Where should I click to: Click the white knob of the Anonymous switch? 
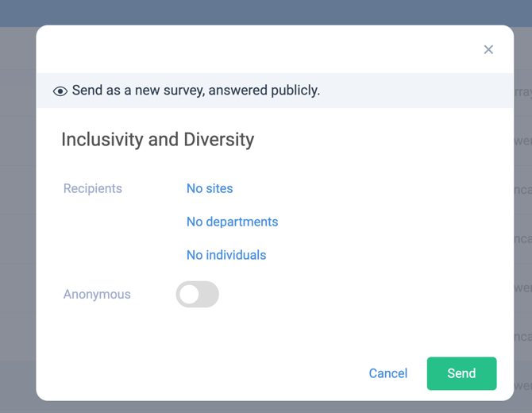tap(189, 294)
